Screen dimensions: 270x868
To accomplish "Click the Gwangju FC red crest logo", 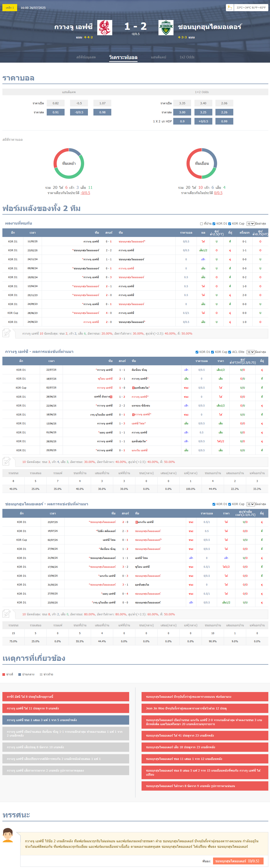I will (105, 28).
